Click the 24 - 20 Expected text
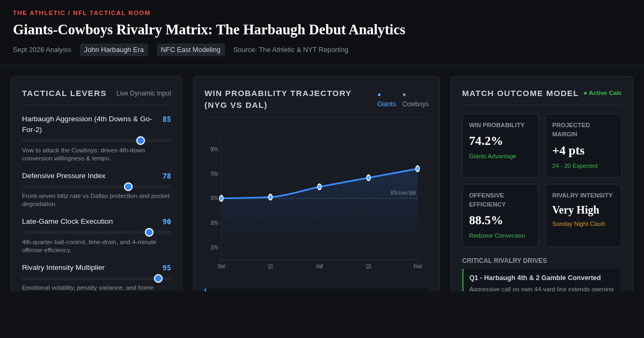The image size is (644, 338). [x=575, y=166]
